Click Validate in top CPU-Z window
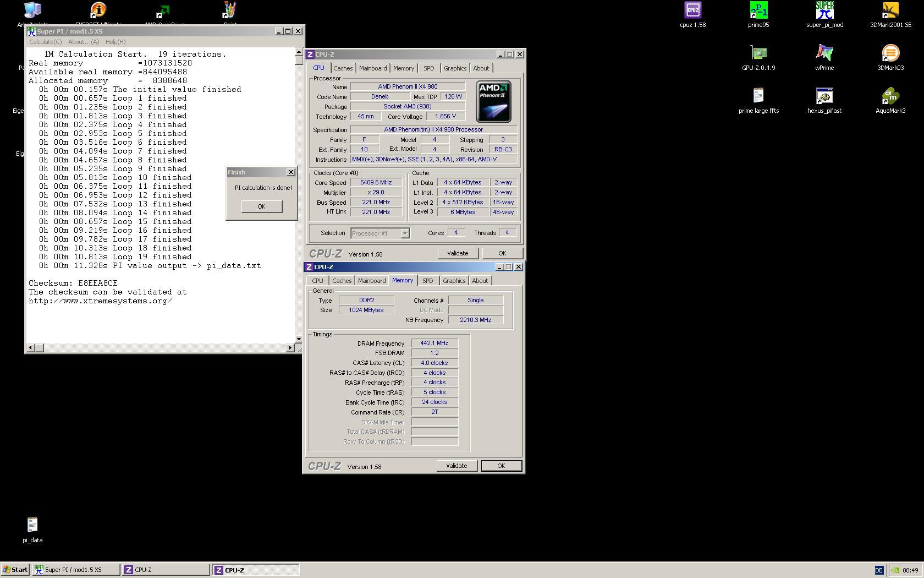 point(458,253)
